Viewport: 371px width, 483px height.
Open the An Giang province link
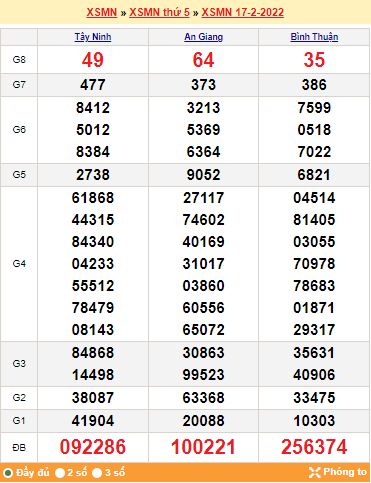pos(203,37)
